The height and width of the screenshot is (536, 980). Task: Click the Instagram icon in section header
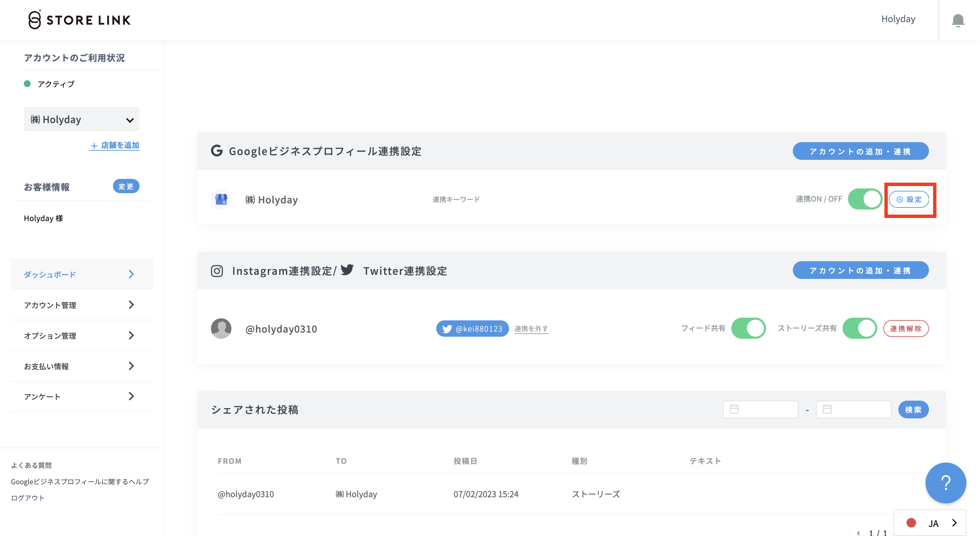(217, 271)
